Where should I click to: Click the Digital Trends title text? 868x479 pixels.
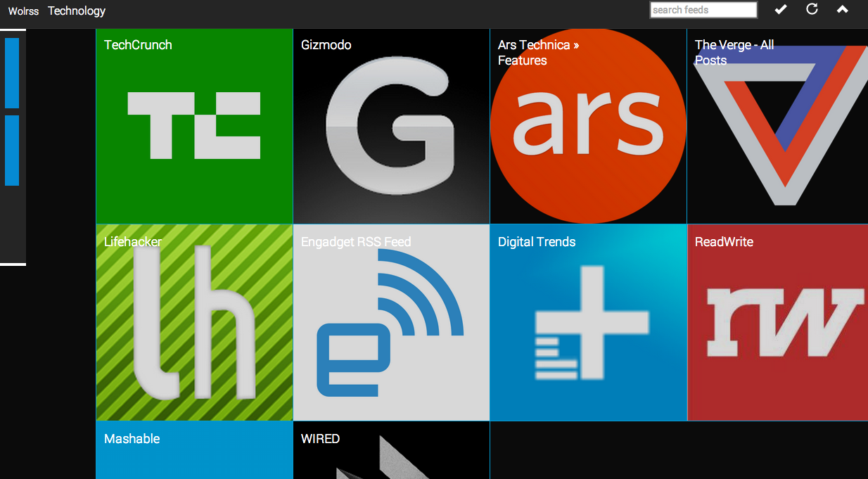[x=537, y=242]
